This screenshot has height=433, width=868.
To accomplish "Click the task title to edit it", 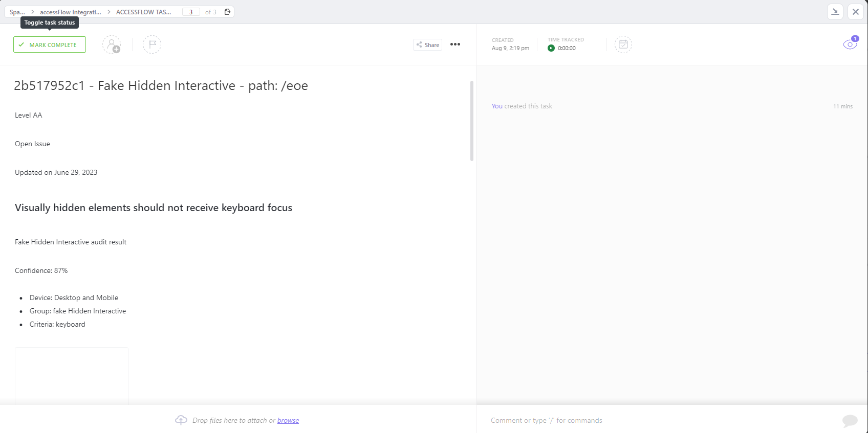I will coord(161,86).
